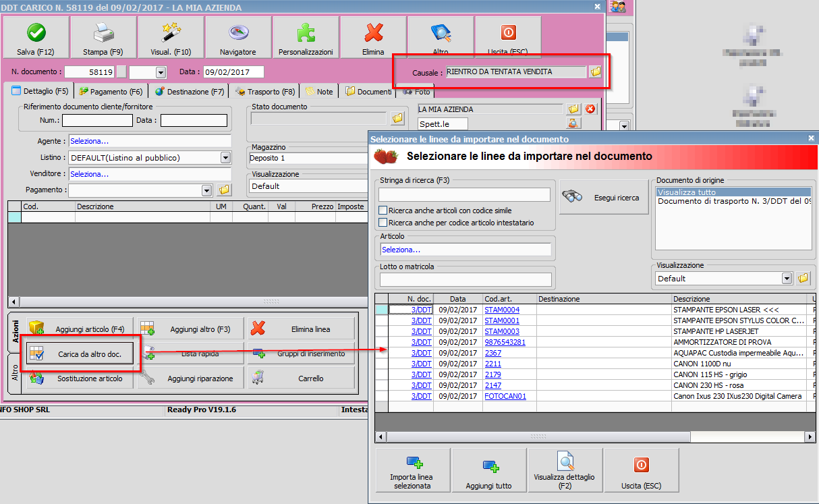Viewport: 819px width, 504px height.
Task: Open article code STAM0004 link
Action: click(x=502, y=310)
